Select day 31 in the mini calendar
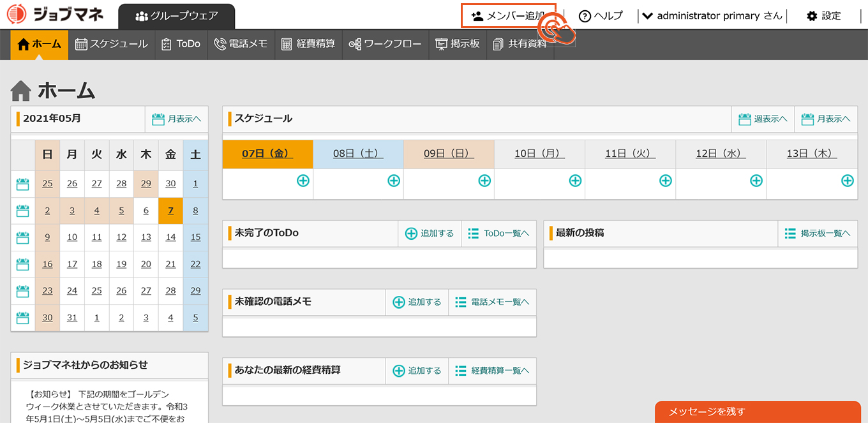Image resolution: width=868 pixels, height=423 pixels. [72, 318]
